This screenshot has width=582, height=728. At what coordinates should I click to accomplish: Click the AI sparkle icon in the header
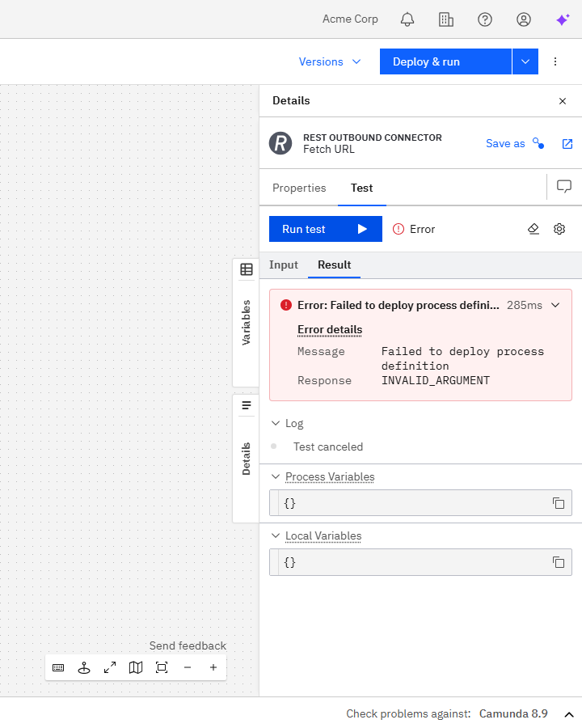[x=563, y=19]
